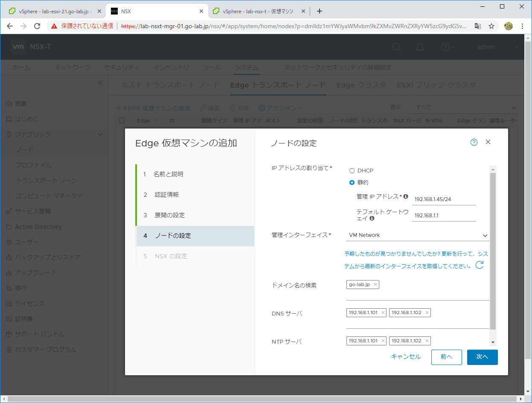Open サポート バンドル in the sidebar
This screenshot has height=403, width=532.
(40, 334)
